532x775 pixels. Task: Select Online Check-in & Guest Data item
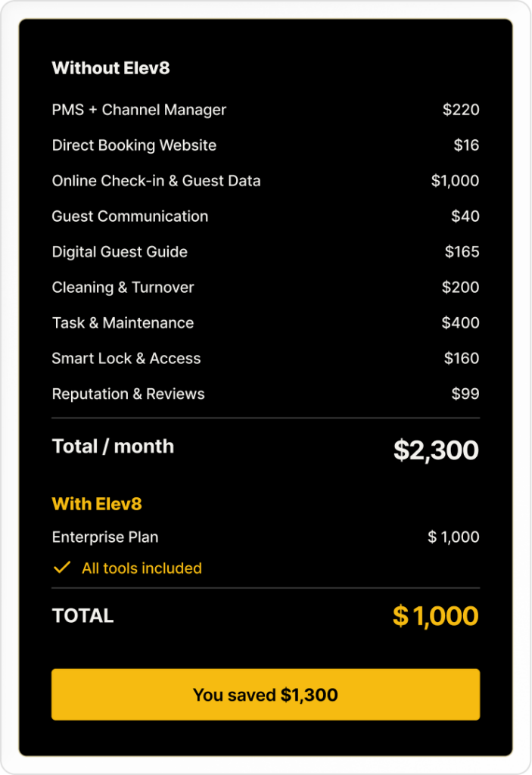156,181
